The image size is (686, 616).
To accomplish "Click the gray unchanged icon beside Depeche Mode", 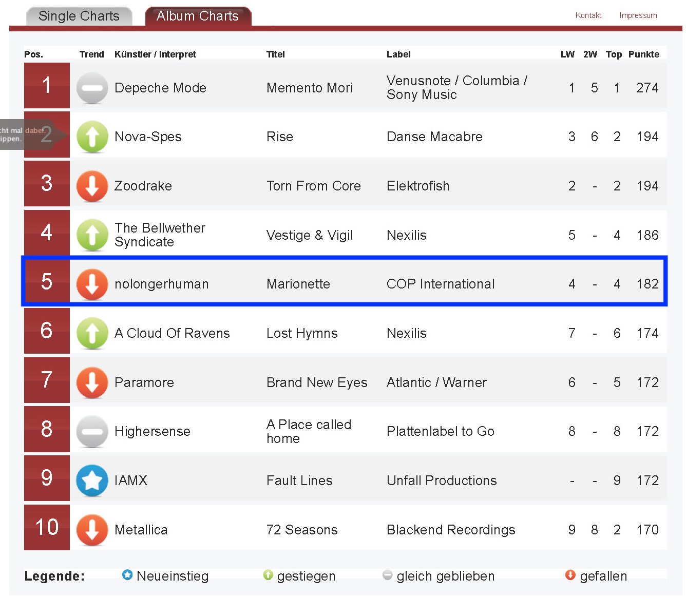I will pos(92,88).
